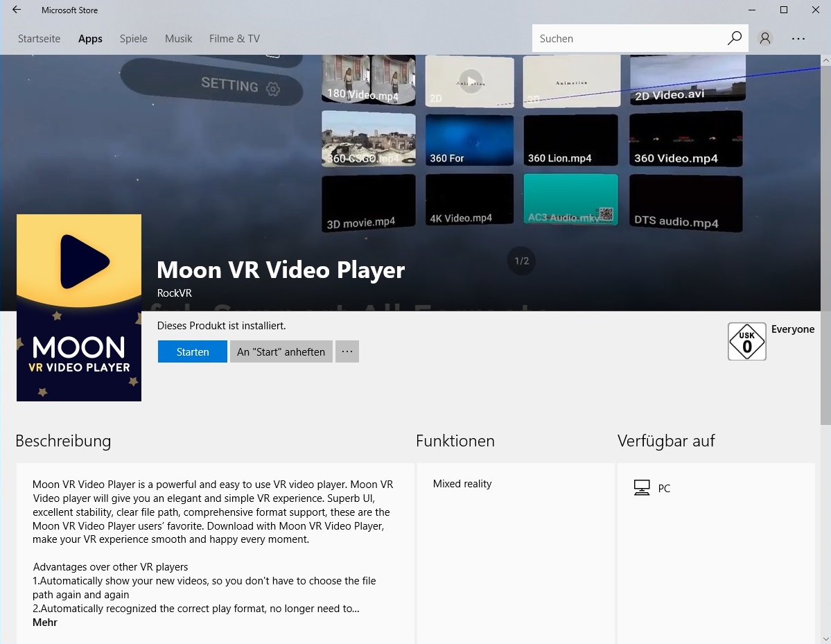Expand description with Mehr link
This screenshot has width=831, height=644.
44,623
